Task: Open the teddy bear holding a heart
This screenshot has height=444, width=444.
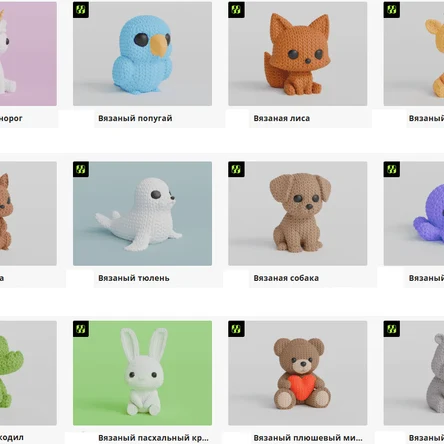Action: [298, 373]
